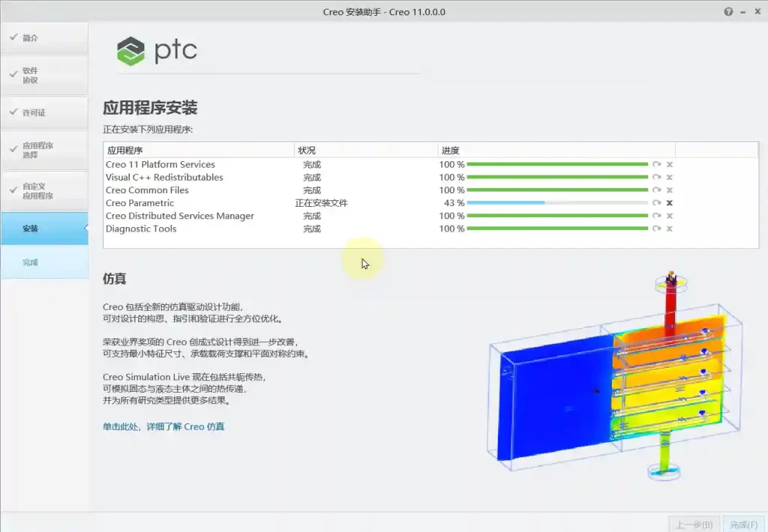
Task: Click the PTC logo
Action: pyautogui.click(x=157, y=51)
